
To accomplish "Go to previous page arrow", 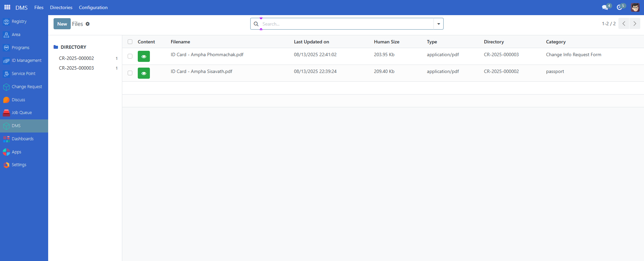I will tap(624, 24).
